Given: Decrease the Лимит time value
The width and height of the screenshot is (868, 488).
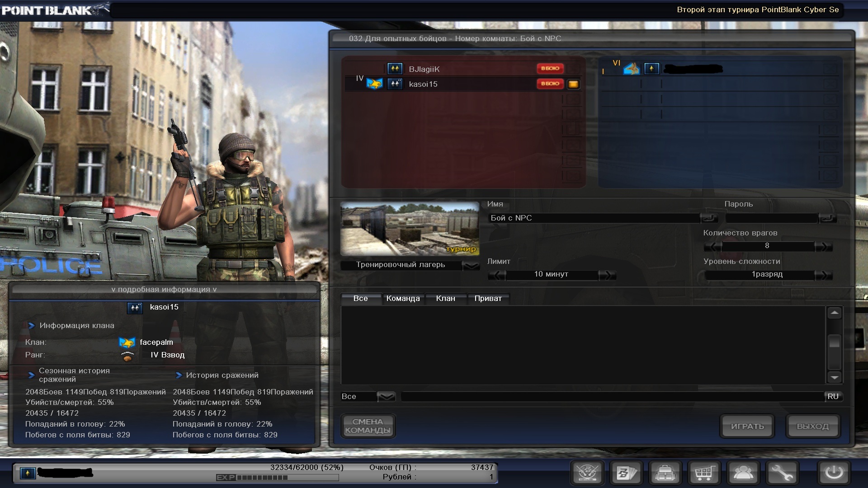Looking at the screenshot, I should [496, 275].
